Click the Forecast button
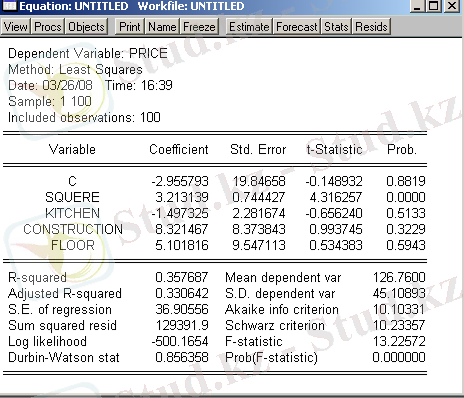This screenshot has width=464, height=398. click(x=297, y=27)
